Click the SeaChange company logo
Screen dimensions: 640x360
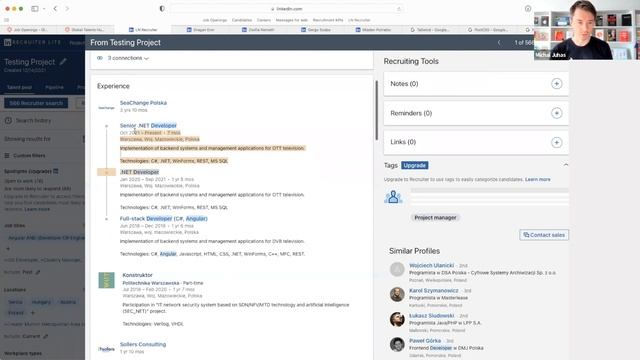[107, 107]
